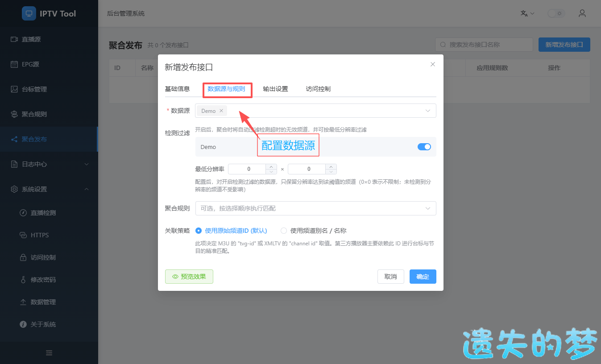This screenshot has width=601, height=364.
Task: Decrease the minimum resolution height value
Action: coord(331,172)
